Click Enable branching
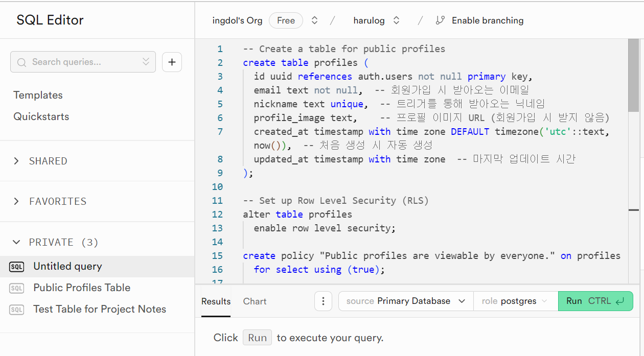644x356 pixels. 488,20
